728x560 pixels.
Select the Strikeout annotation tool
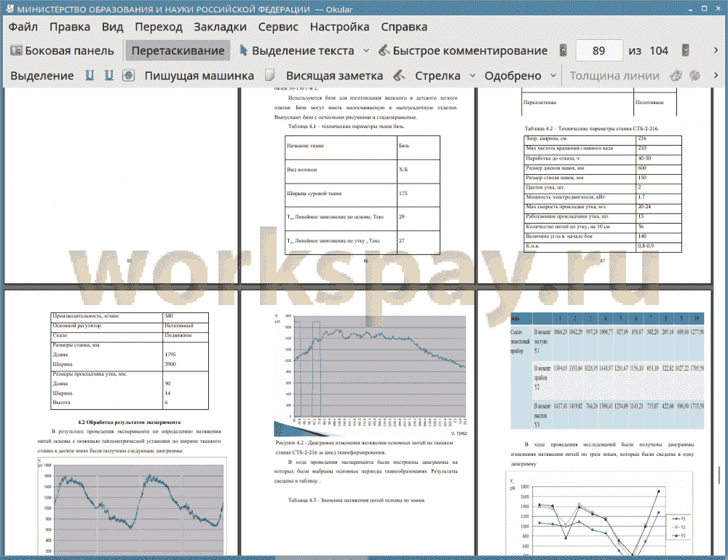[x=129, y=76]
